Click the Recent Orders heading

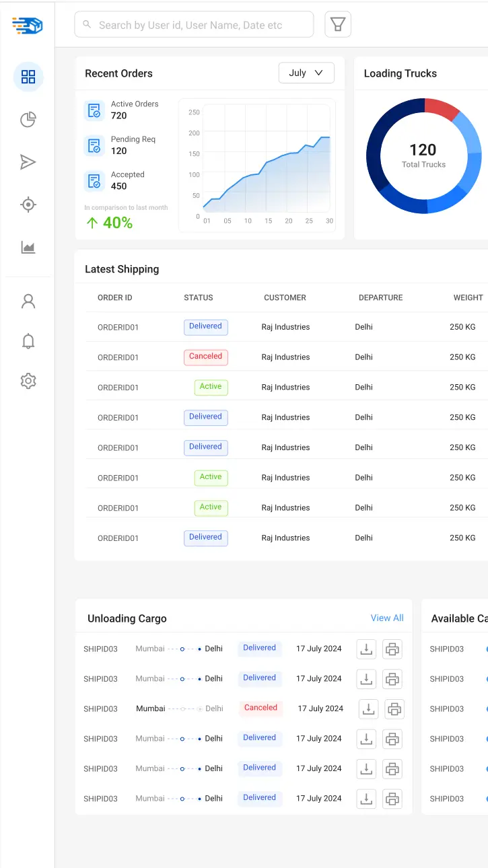(118, 73)
